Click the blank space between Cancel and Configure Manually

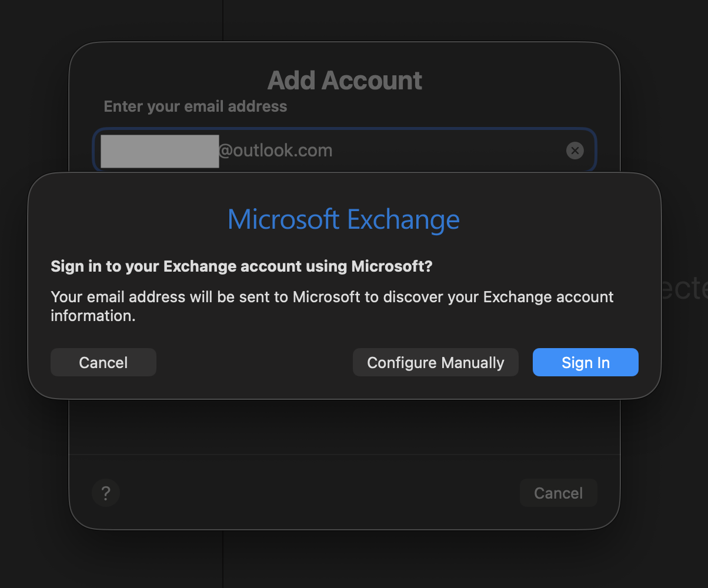[254, 362]
